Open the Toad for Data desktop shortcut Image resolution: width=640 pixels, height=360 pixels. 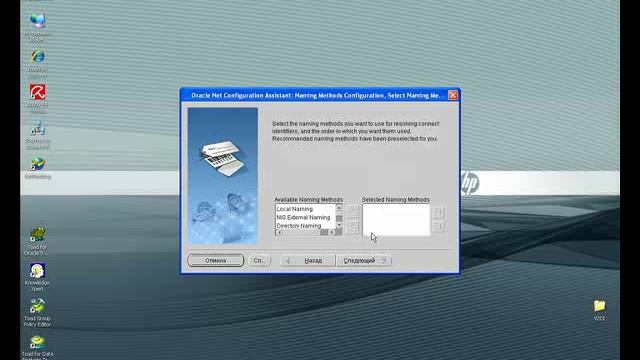37,347
